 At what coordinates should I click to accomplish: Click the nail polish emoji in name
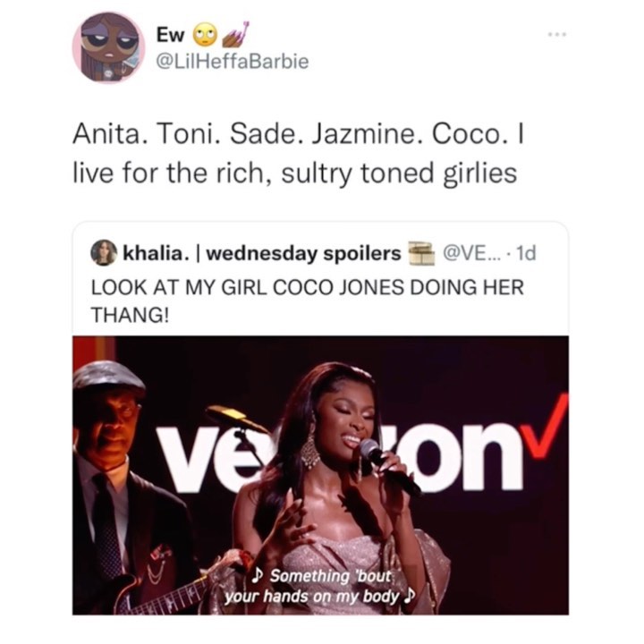pyautogui.click(x=235, y=33)
